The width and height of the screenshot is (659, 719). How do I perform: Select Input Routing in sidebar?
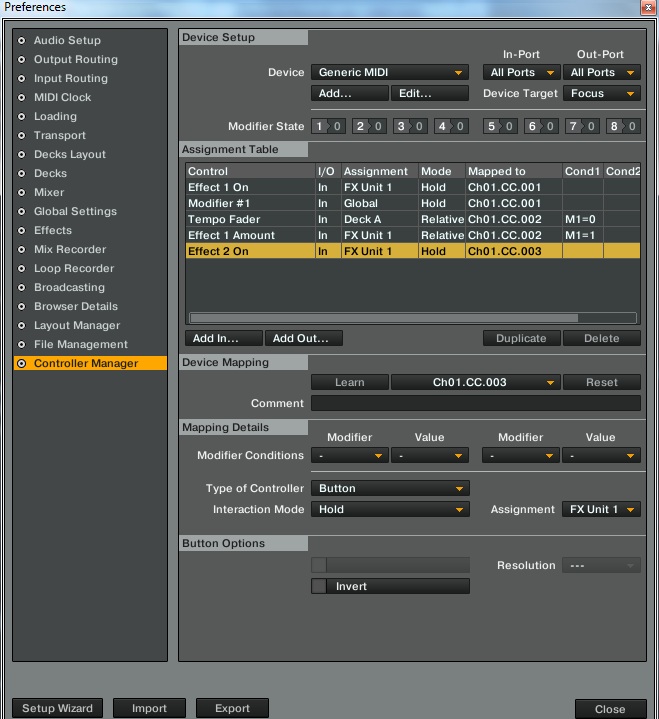[71, 78]
